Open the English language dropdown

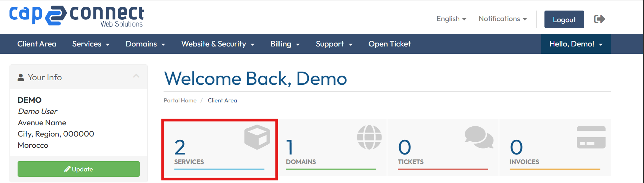pyautogui.click(x=451, y=19)
